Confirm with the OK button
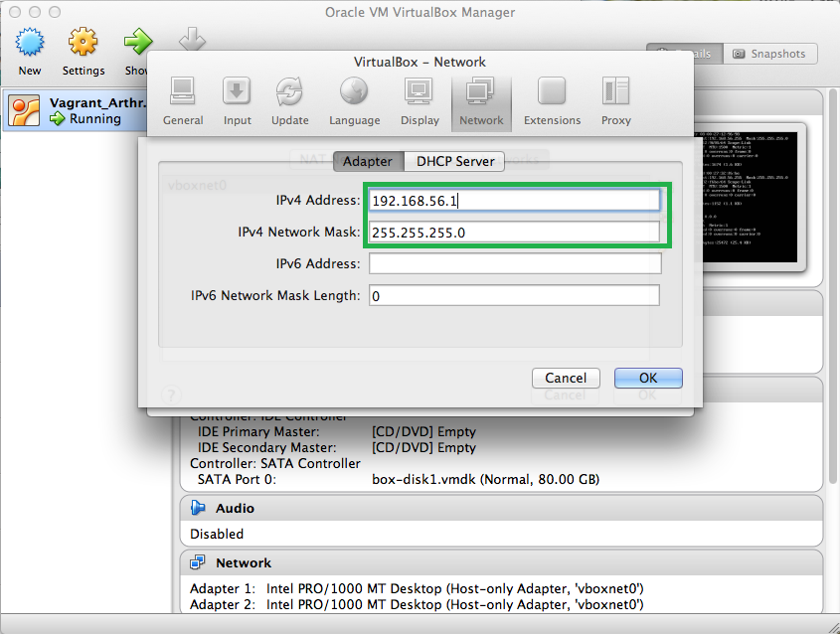The image size is (840, 634). click(648, 378)
